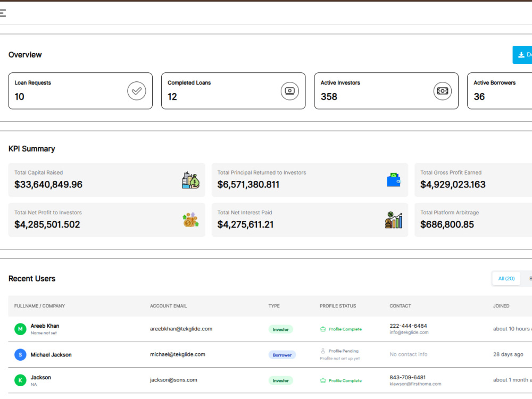
Task: Click the checkmark icon in Loan Requests card
Action: 136,91
